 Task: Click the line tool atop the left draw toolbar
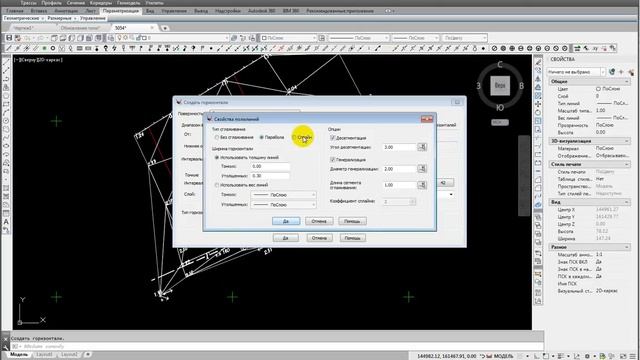click(x=6, y=62)
